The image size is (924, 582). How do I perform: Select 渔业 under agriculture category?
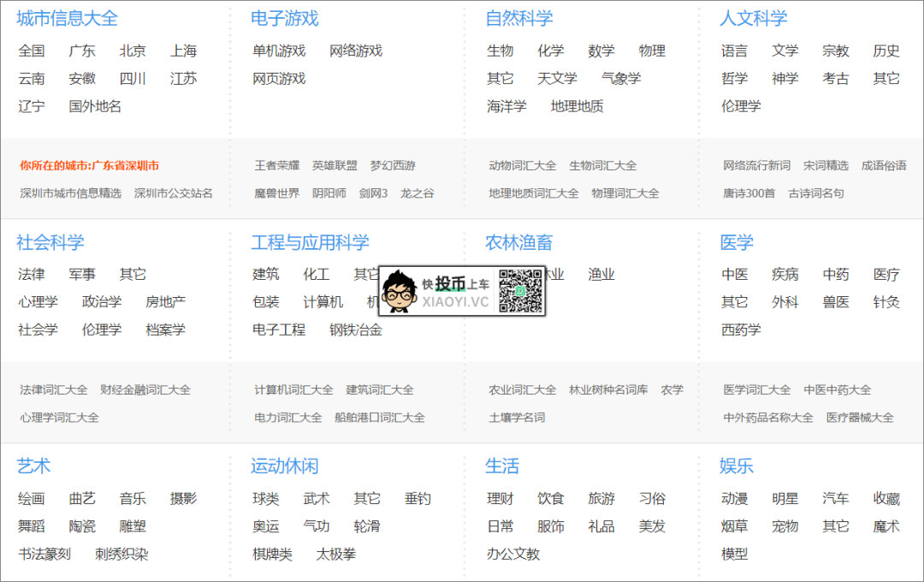tap(601, 274)
